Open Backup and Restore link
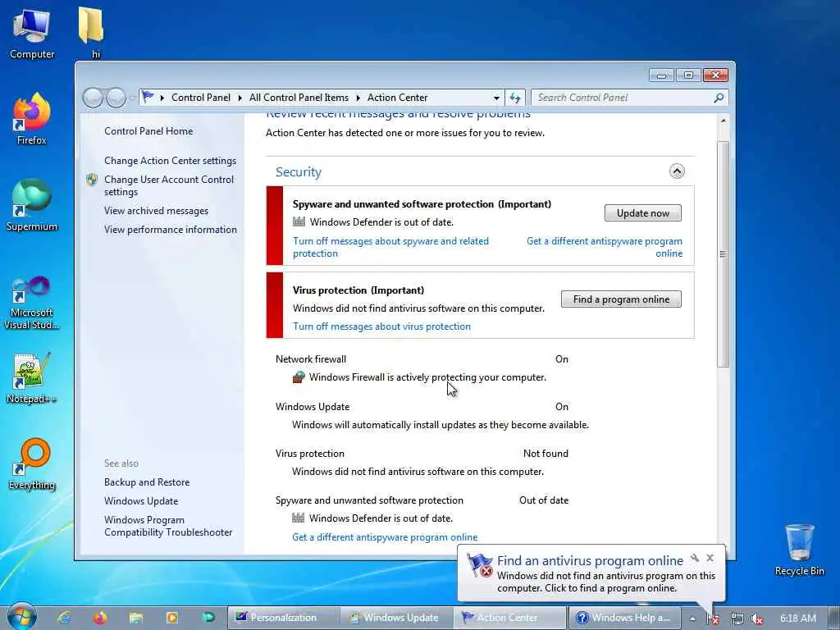The height and width of the screenshot is (630, 840). [x=147, y=482]
